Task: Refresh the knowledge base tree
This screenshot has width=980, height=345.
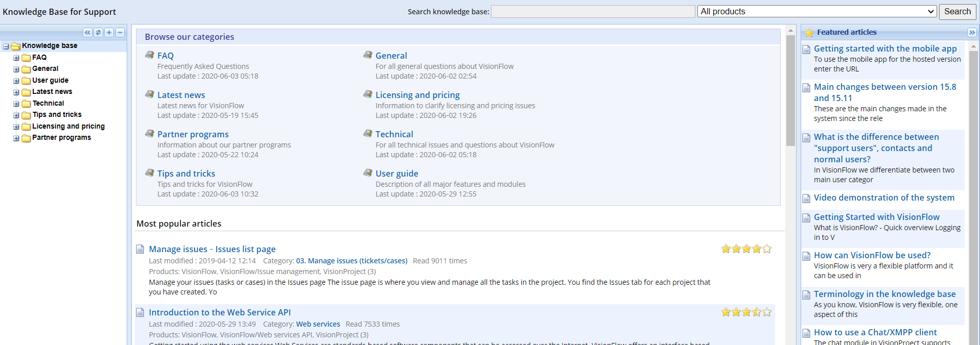Action: tap(98, 33)
